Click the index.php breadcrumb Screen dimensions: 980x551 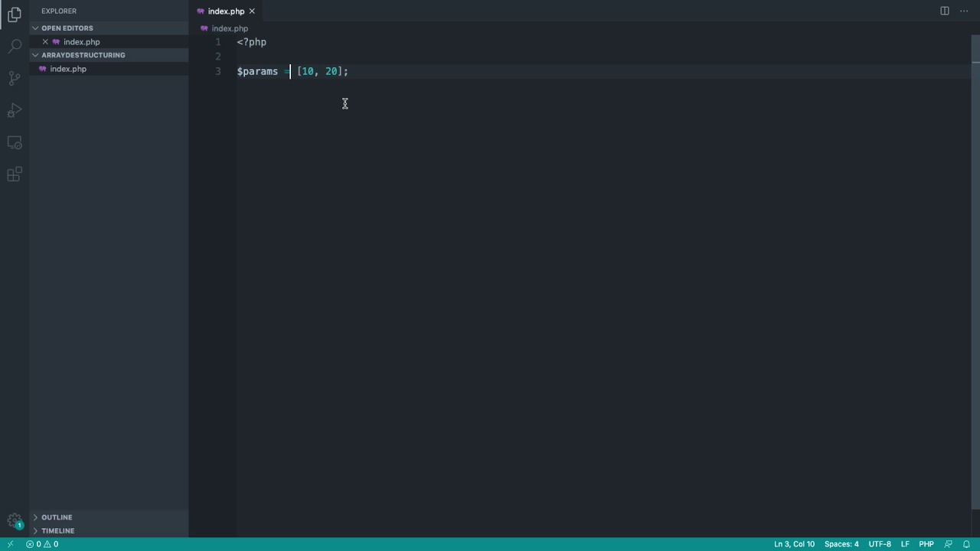point(230,28)
